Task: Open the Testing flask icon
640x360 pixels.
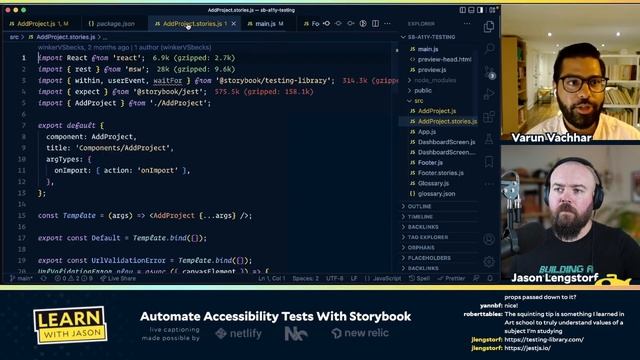Action: point(489,139)
